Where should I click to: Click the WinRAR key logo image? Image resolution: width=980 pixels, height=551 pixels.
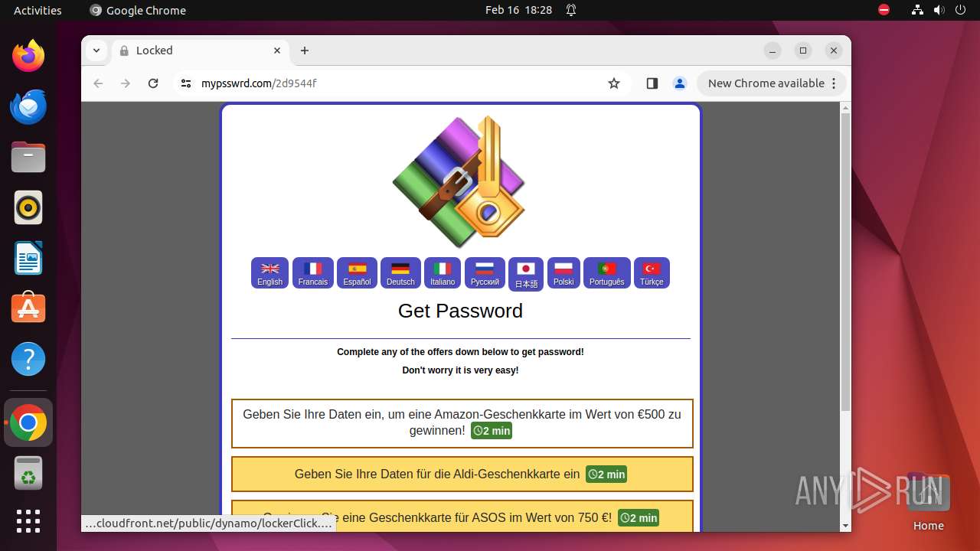(x=460, y=182)
